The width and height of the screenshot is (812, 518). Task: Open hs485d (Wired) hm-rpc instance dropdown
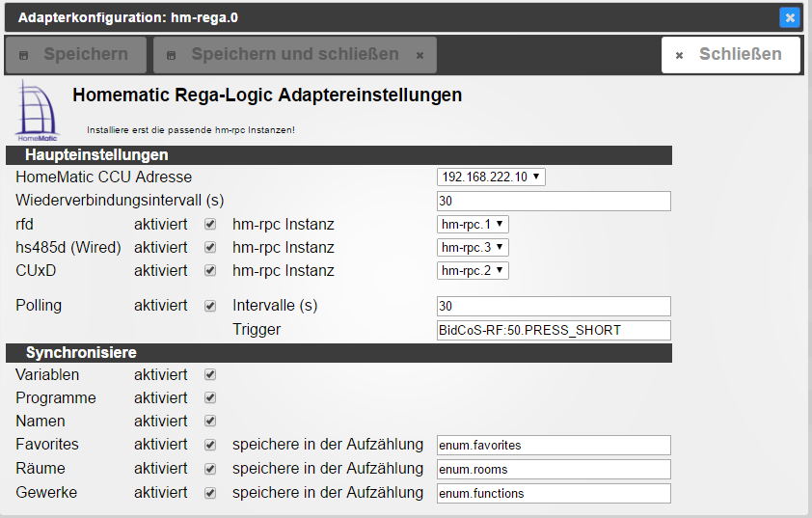click(x=473, y=248)
